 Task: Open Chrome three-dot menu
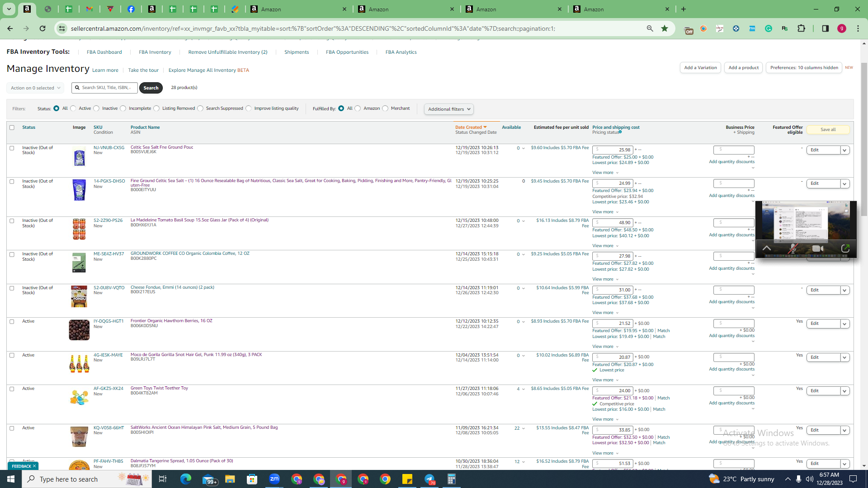pyautogui.click(x=858, y=28)
